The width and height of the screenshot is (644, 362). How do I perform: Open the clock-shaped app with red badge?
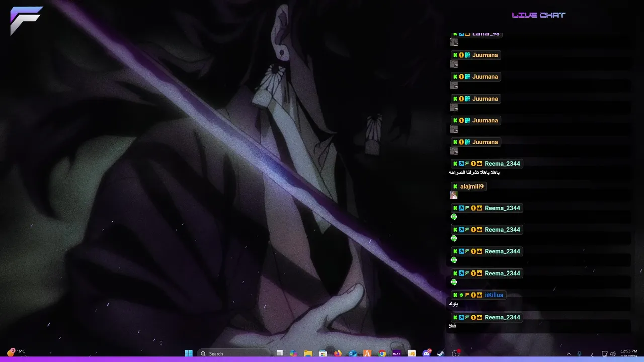[x=456, y=353]
